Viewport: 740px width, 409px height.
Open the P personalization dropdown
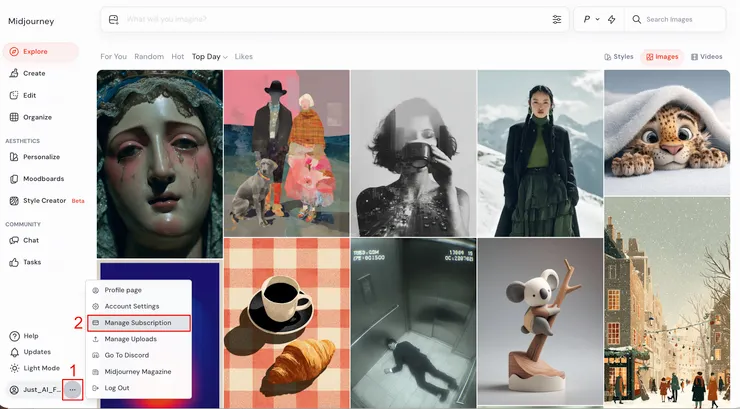[x=591, y=19]
